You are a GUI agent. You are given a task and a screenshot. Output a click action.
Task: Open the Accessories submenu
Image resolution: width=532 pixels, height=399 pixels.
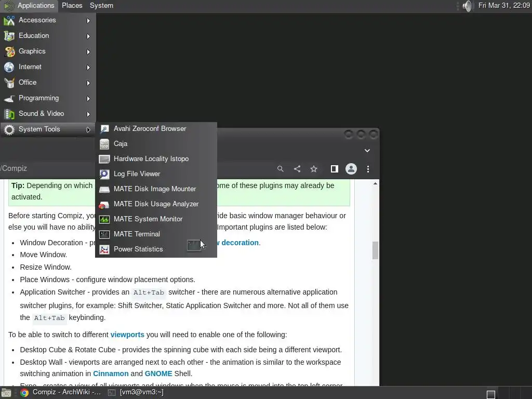point(48,20)
